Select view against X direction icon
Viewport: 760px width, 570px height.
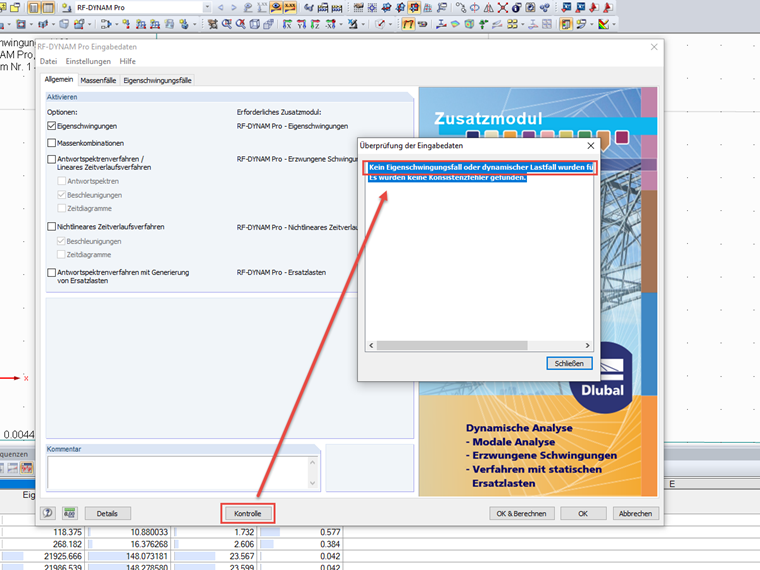coord(331,24)
